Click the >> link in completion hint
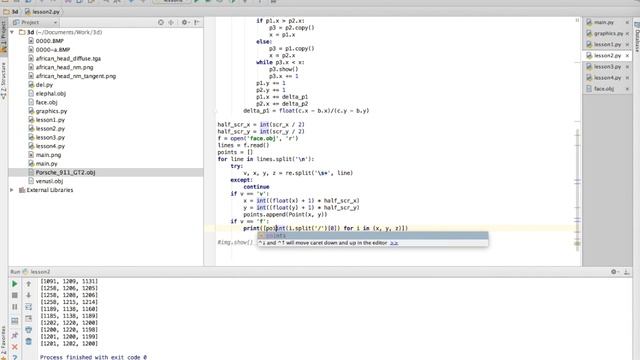Screen dimensions: 640x360 click(394, 243)
